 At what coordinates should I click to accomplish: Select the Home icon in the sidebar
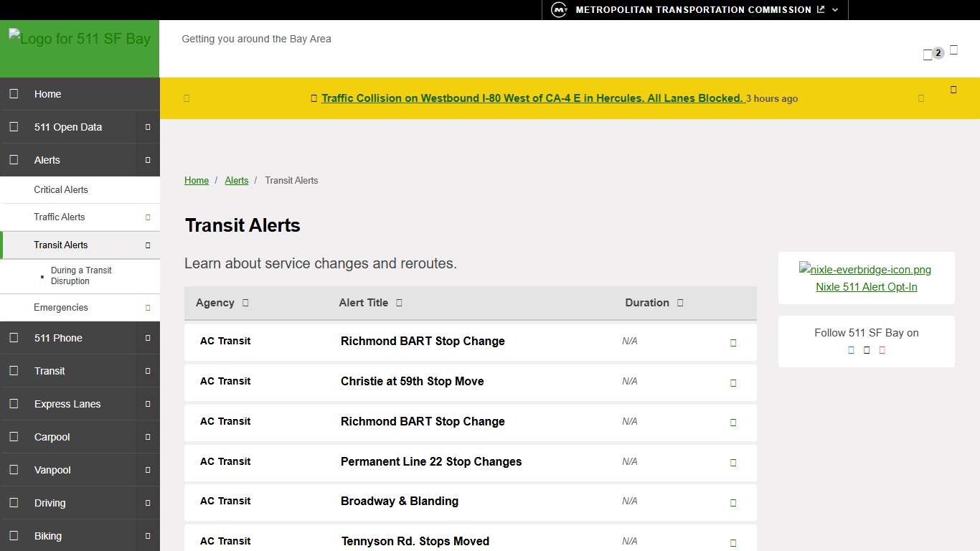coord(14,94)
